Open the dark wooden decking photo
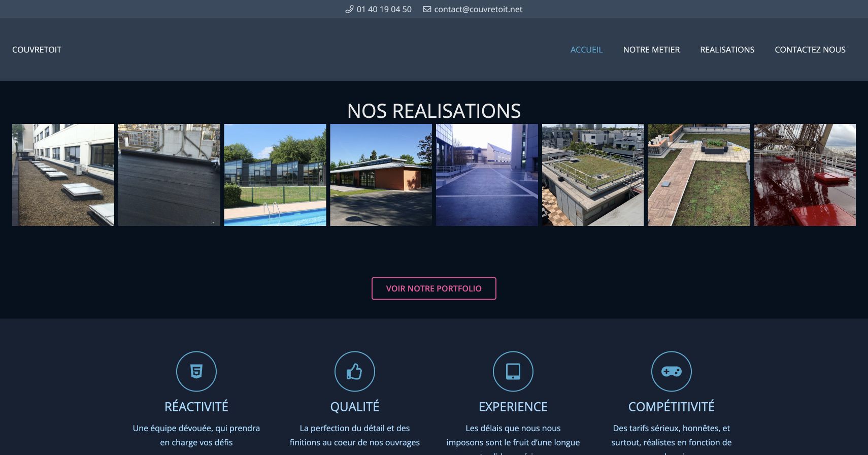The height and width of the screenshot is (455, 868). coord(169,175)
